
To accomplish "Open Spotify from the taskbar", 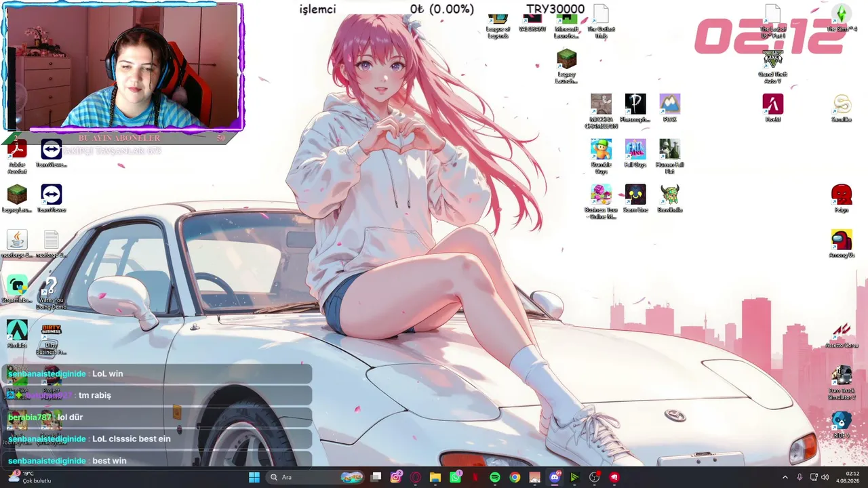I will 495,477.
